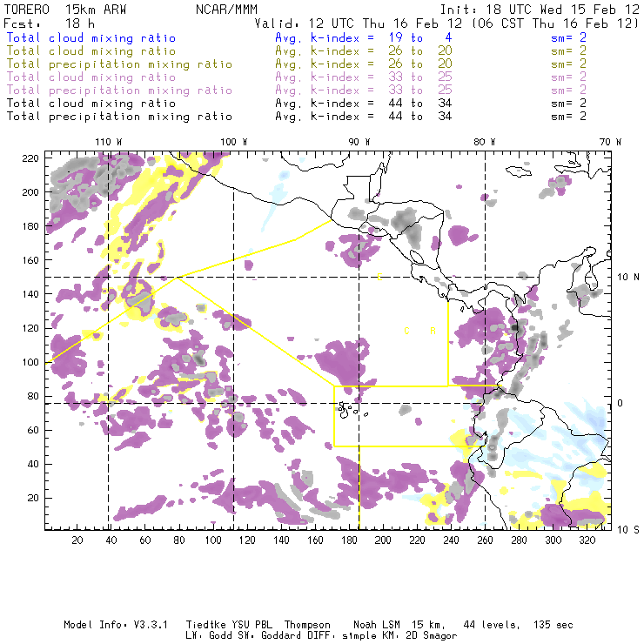644x644 pixels.
Task: Click the yellow 'C' marker on the map
Action: [406, 331]
